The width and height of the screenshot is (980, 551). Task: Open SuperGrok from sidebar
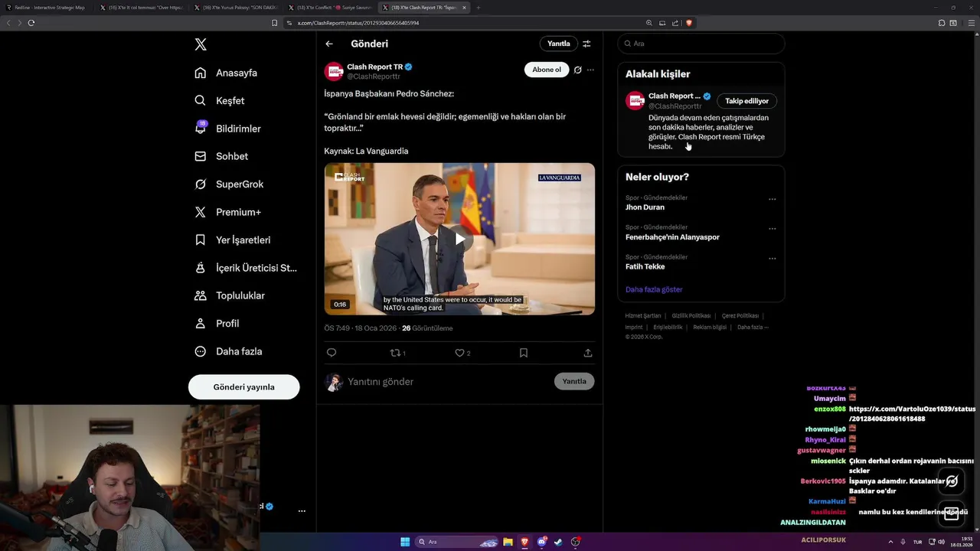[229, 184]
